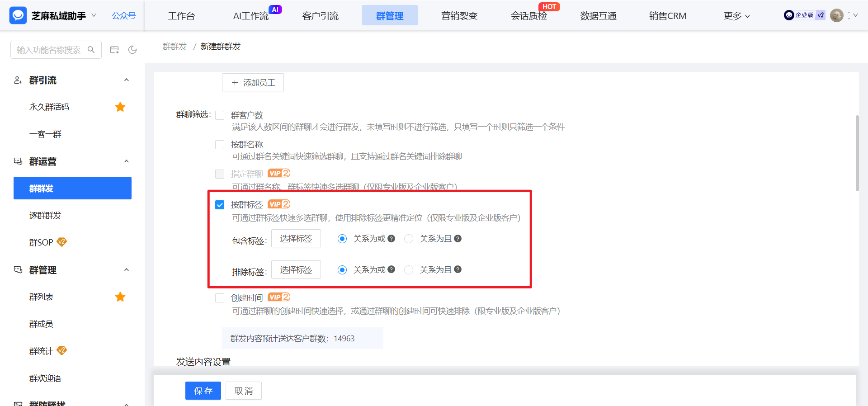Switch to the AI工作流 tab
Image resolution: width=868 pixels, height=406 pixels.
coord(251,16)
